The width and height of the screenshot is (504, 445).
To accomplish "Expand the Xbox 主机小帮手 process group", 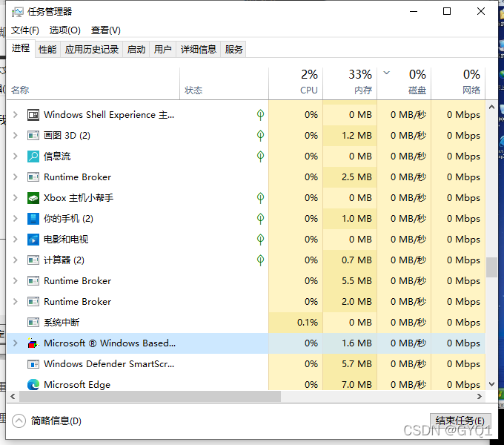I will click(x=15, y=198).
